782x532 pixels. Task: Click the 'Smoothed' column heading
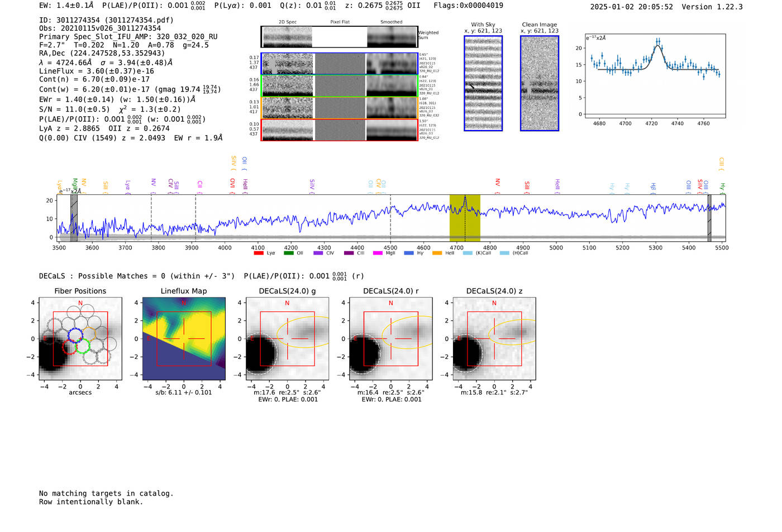point(392,22)
